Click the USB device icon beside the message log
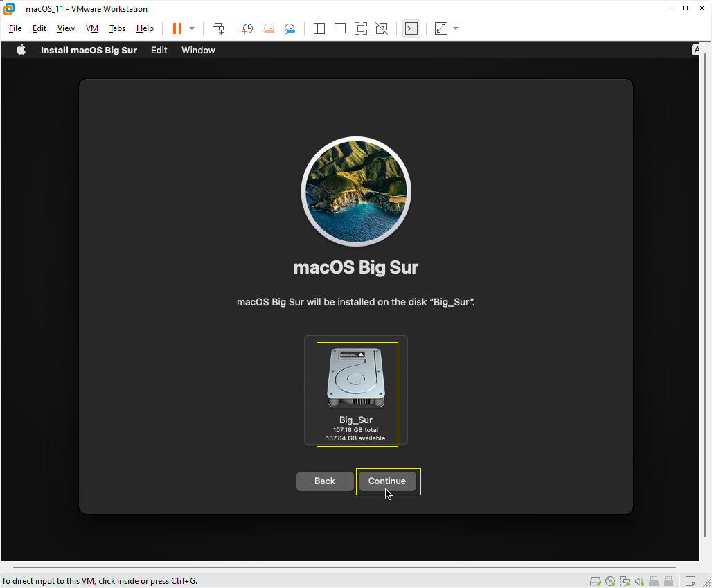This screenshot has height=588, width=712. [x=668, y=581]
